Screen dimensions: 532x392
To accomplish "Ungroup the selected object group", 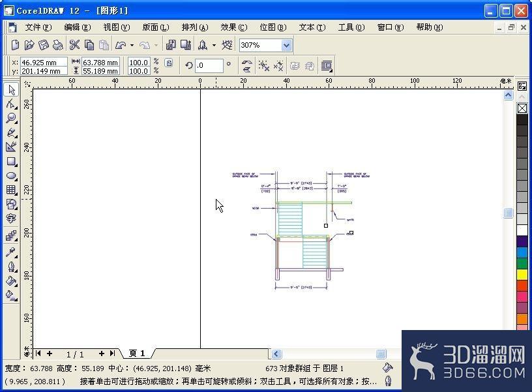I will (x=263, y=66).
